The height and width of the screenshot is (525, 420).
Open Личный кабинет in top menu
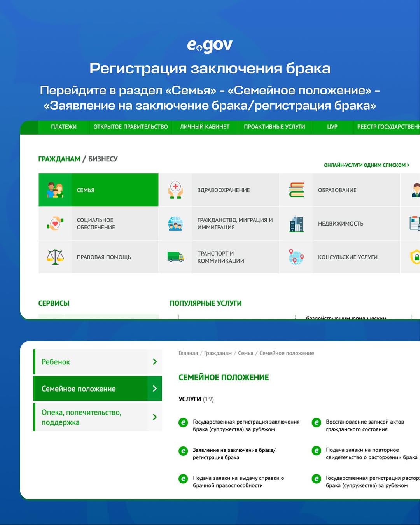(x=205, y=127)
